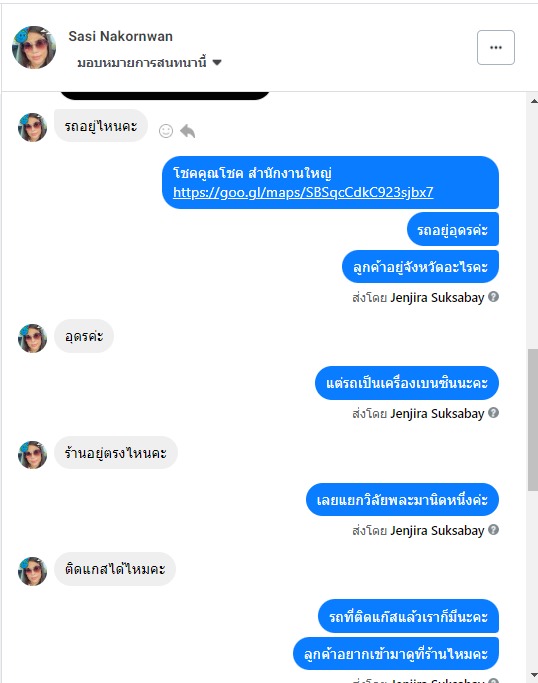The height and width of the screenshot is (683, 538).
Task: Open the three-dot options menu
Action: coord(496,47)
